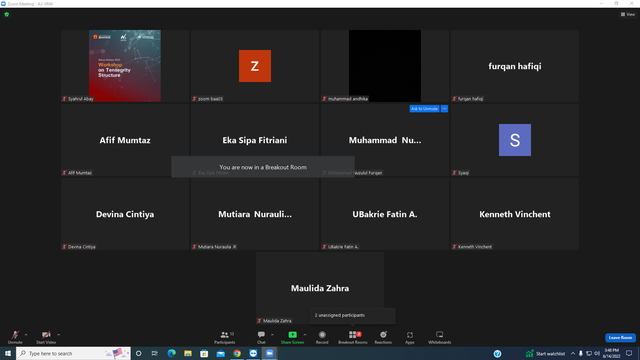Open Task View on the taskbar
The width and height of the screenshot is (640, 360).
[155, 353]
